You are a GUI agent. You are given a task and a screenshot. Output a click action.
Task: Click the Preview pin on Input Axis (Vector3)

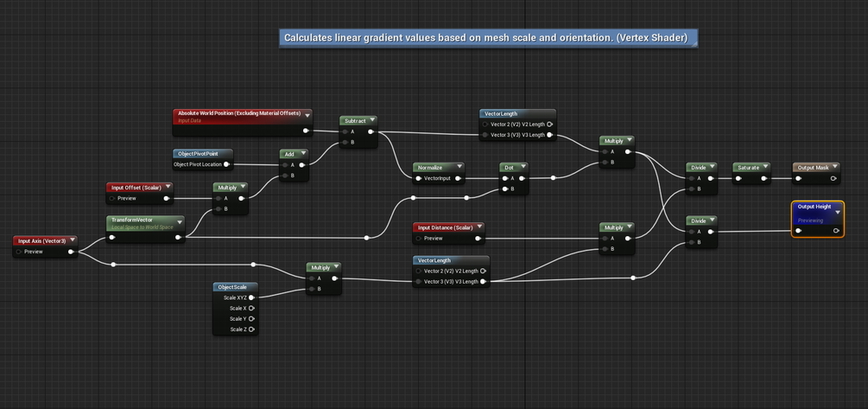pyautogui.click(x=19, y=252)
